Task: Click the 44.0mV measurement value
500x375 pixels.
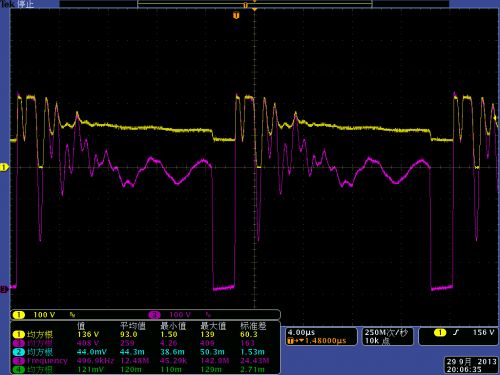Action: (92, 352)
